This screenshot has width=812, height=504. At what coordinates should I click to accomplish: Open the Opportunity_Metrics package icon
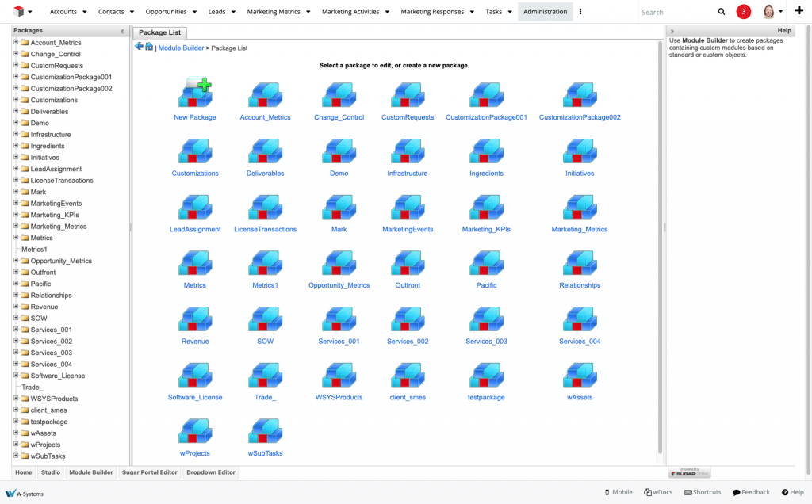tap(339, 262)
